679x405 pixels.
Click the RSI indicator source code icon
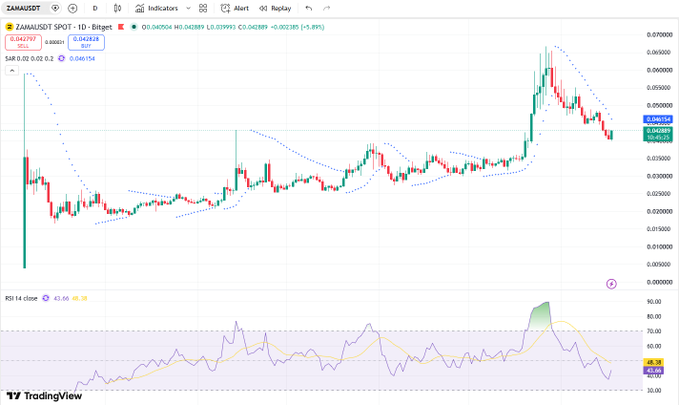[x=46, y=298]
